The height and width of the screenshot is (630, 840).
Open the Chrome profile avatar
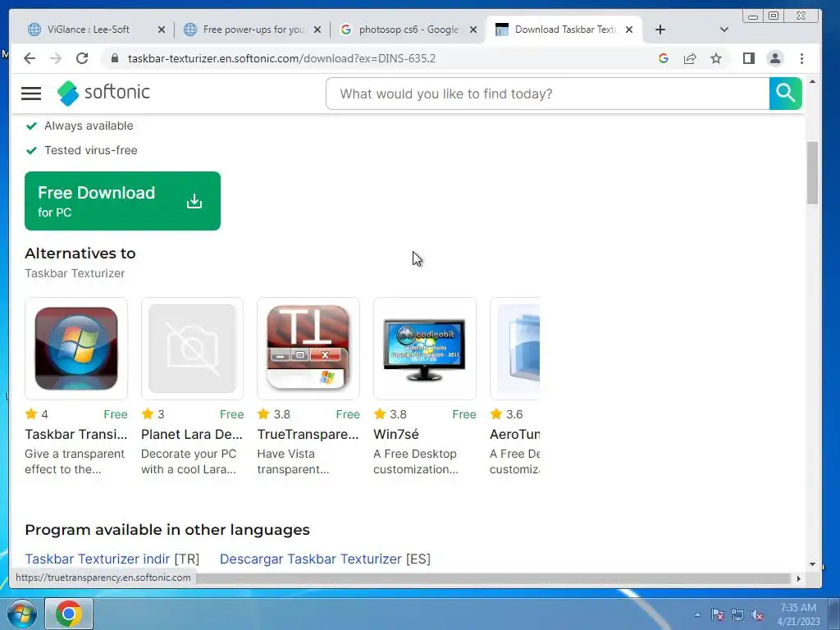[x=775, y=58]
